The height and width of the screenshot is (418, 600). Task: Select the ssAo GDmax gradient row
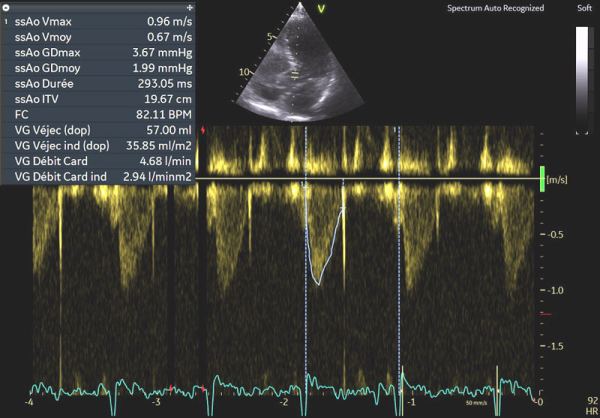point(100,51)
